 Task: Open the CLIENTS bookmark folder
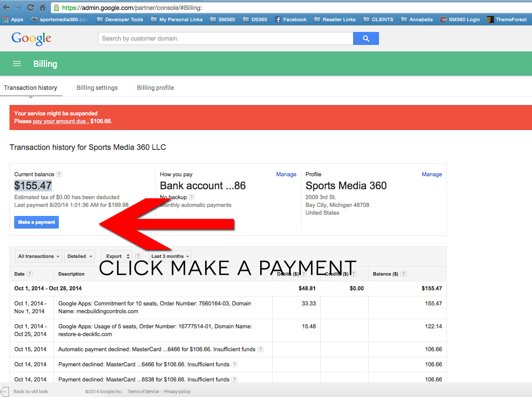click(x=378, y=19)
